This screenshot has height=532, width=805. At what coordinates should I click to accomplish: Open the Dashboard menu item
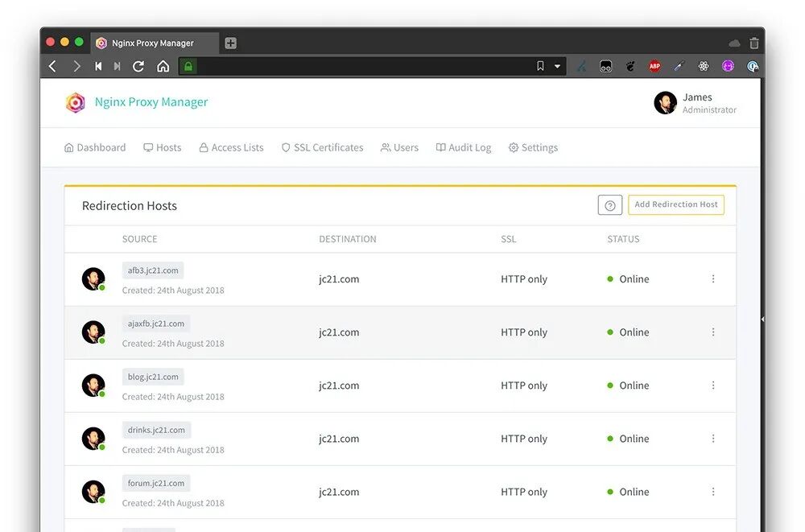coord(95,147)
